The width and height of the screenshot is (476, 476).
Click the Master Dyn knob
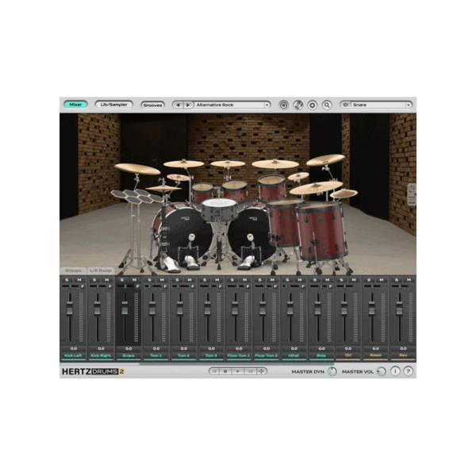click(x=332, y=371)
